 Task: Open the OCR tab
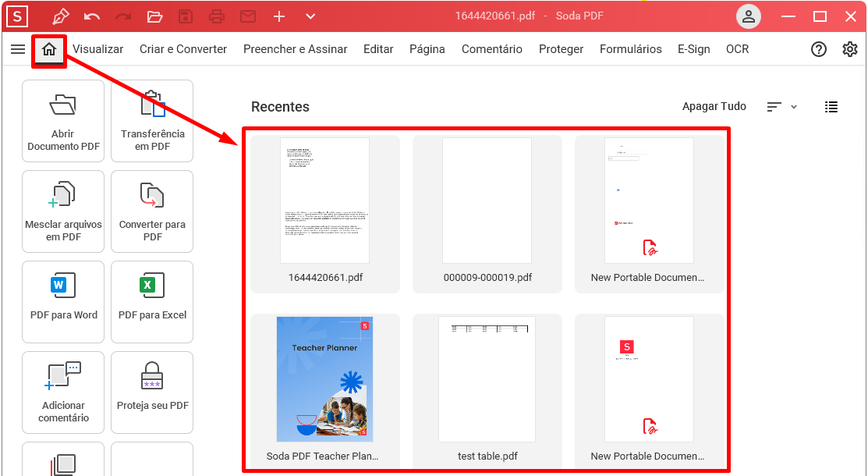[x=737, y=49]
